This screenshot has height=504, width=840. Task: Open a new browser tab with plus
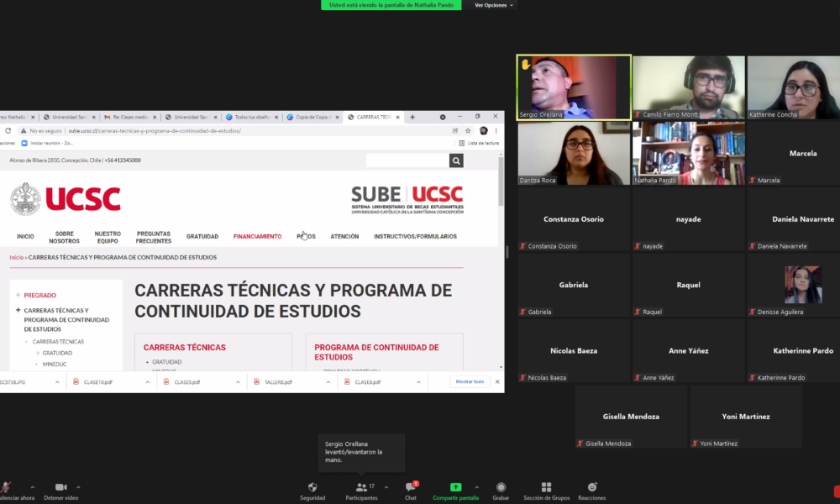pyautogui.click(x=412, y=117)
